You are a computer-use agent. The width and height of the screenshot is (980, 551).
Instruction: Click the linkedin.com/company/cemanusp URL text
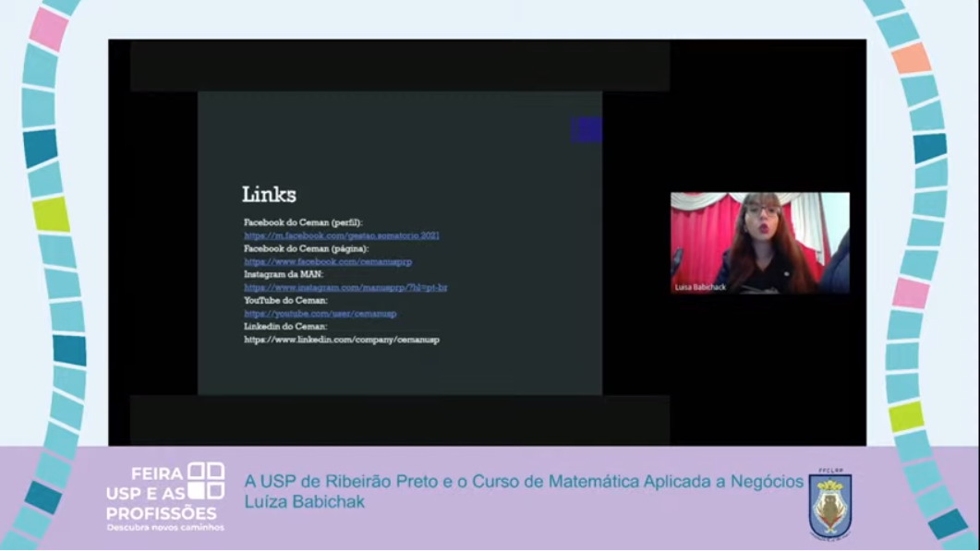point(341,340)
